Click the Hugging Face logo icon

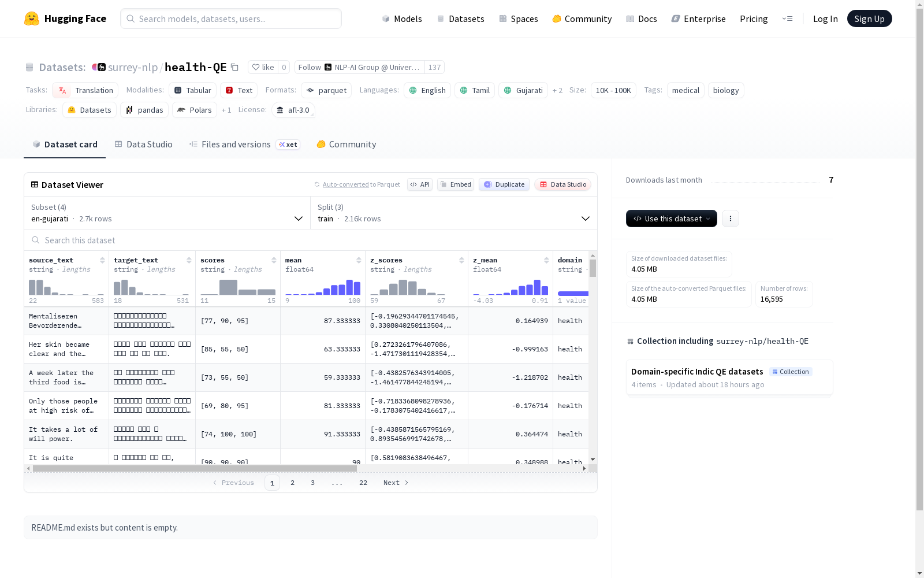32,18
